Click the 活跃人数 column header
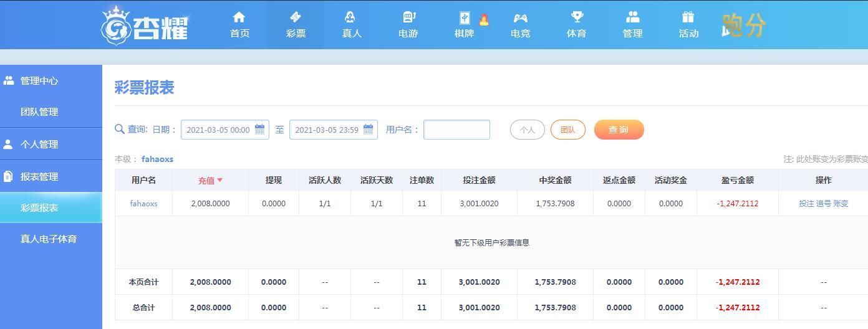Screen dimensions: 868x329 [x=325, y=180]
